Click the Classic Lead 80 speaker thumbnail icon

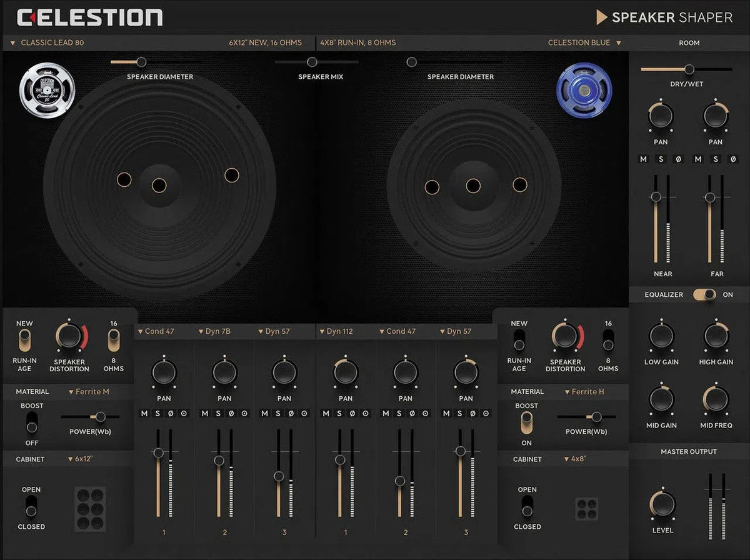[47, 91]
